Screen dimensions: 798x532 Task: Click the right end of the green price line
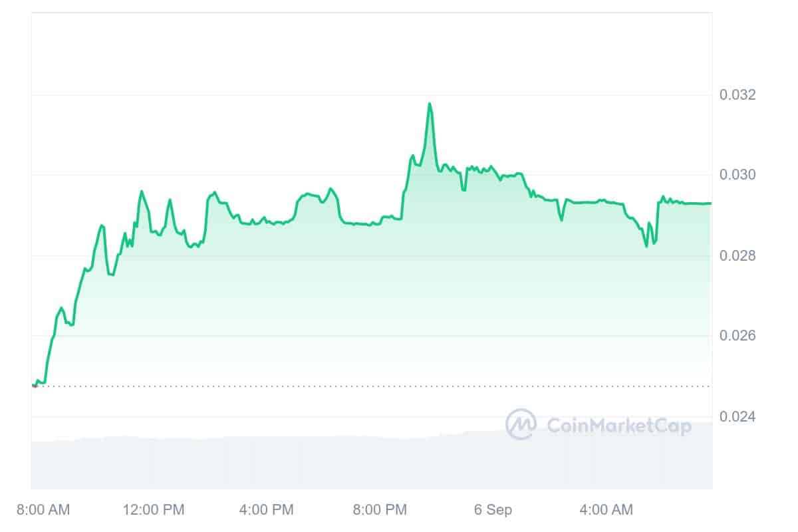[x=710, y=203]
